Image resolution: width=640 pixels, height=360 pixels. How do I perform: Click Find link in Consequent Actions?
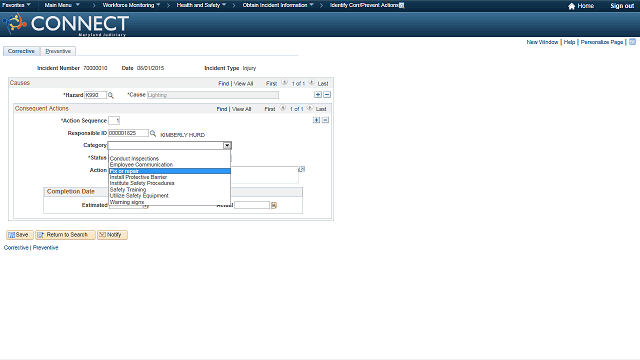click(222, 109)
